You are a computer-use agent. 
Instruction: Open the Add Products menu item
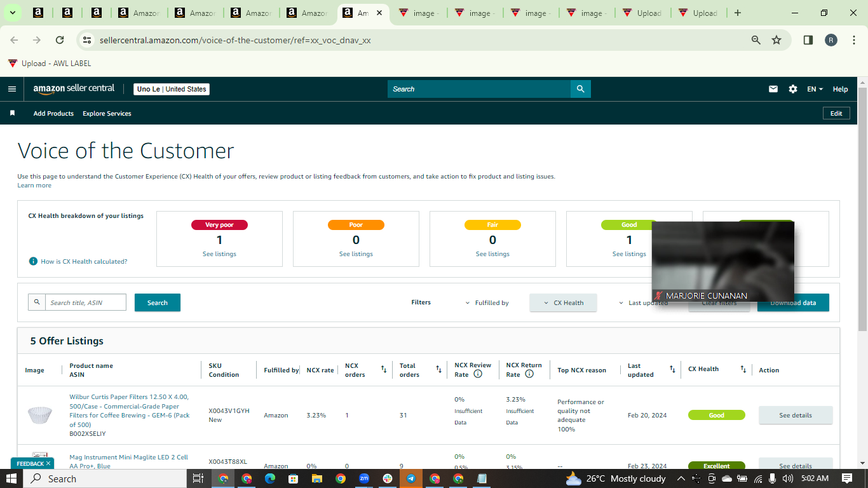53,113
